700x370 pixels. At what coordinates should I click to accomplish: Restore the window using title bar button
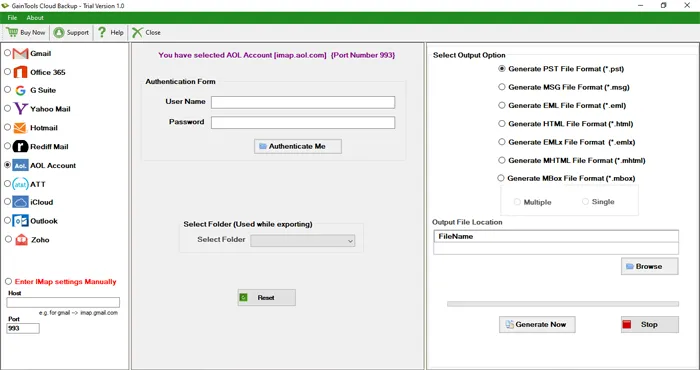(x=664, y=5)
